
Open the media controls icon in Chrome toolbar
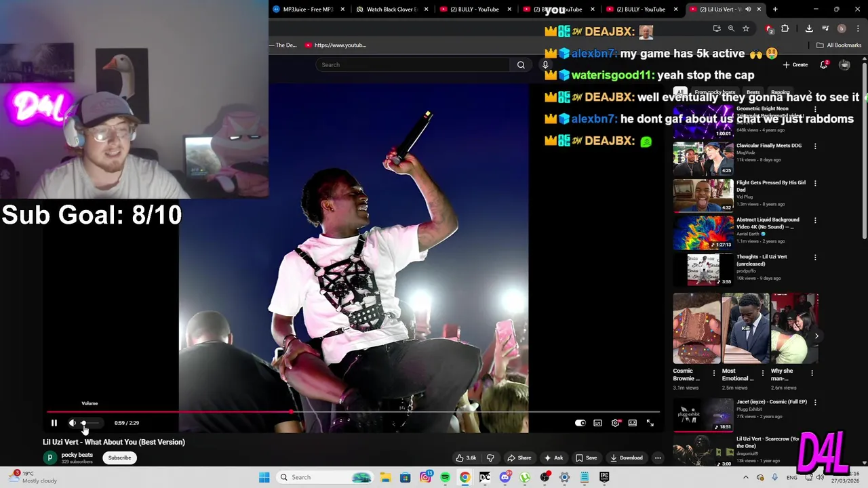click(x=825, y=28)
